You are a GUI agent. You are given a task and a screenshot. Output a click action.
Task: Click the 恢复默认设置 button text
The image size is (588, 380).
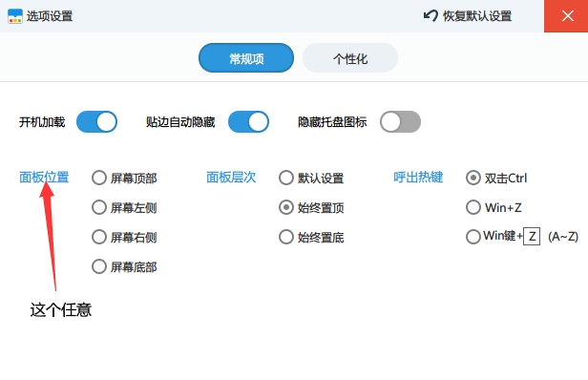(x=477, y=16)
